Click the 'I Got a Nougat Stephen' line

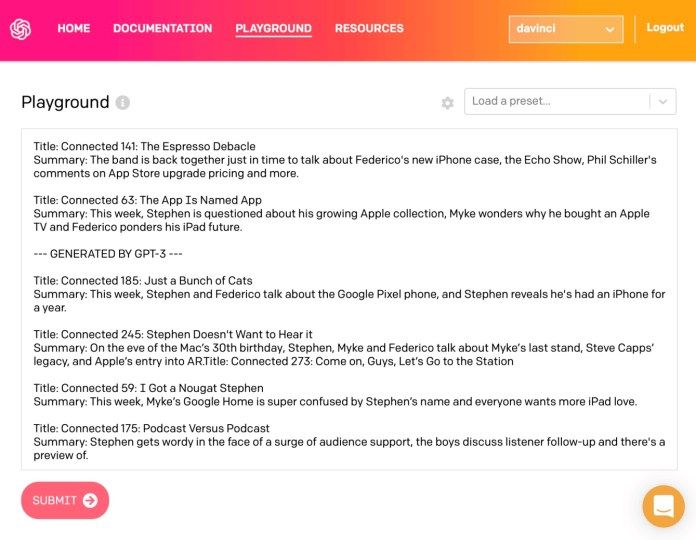pos(148,388)
